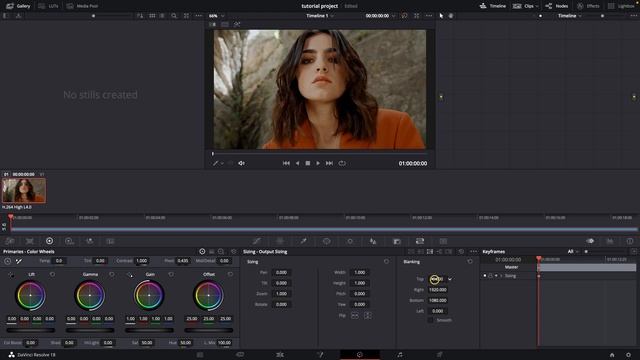
Task: Switch to the Cut page
Action: tap(240, 355)
